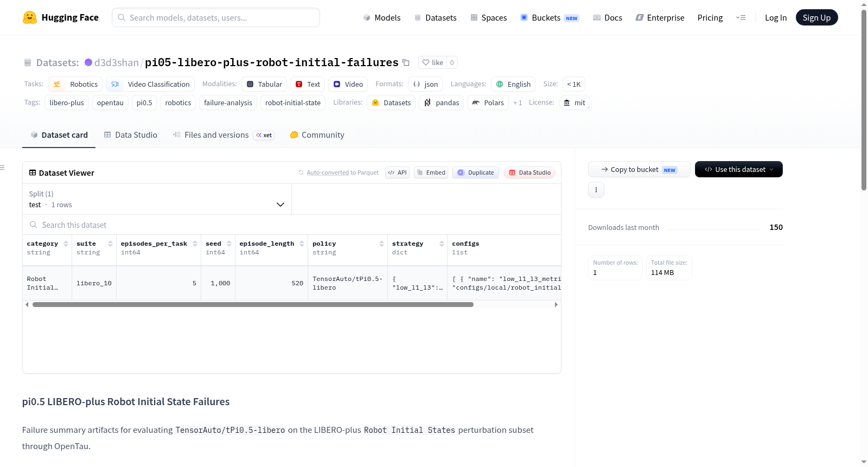Image resolution: width=868 pixels, height=467 pixels.
Task: Open Datasets in the top navigation
Action: tap(435, 17)
